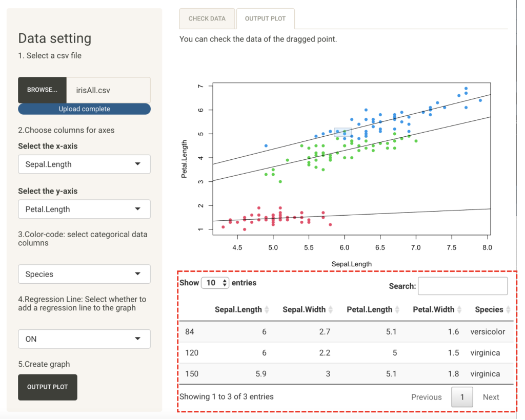The width and height of the screenshot is (525, 420).
Task: Sort table by Sepal.Length column arrows
Action: [267, 310]
